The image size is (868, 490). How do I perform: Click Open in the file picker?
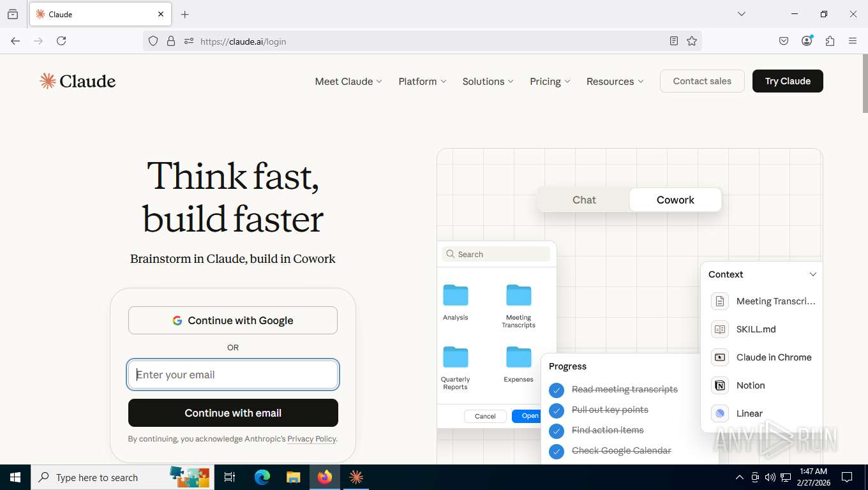pos(528,416)
